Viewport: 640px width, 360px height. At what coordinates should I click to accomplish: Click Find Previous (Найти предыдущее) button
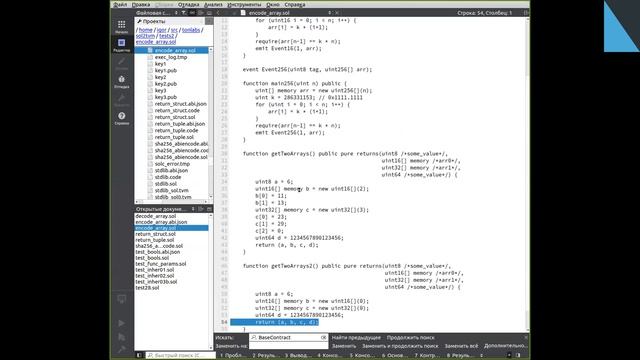(356, 338)
